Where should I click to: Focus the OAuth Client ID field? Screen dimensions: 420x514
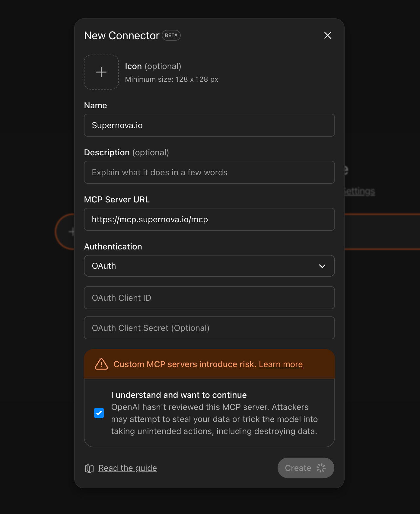pyautogui.click(x=209, y=298)
